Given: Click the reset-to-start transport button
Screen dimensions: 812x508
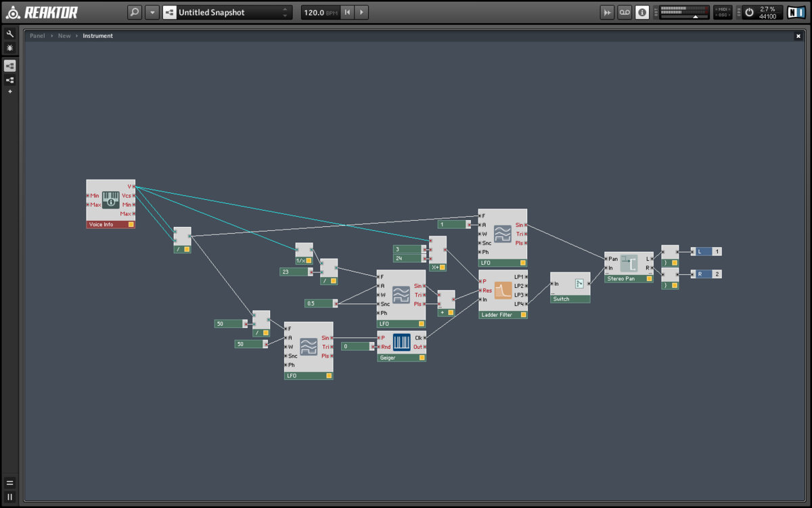Looking at the screenshot, I should tap(347, 12).
